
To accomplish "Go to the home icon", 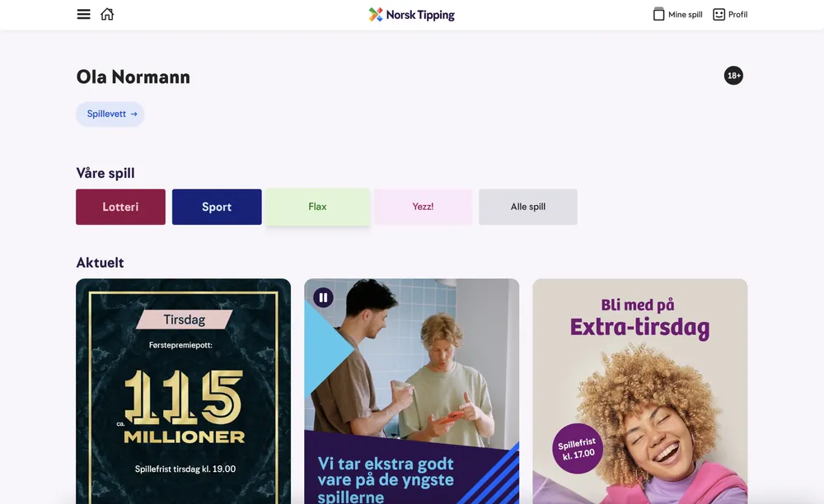I will pos(107,14).
